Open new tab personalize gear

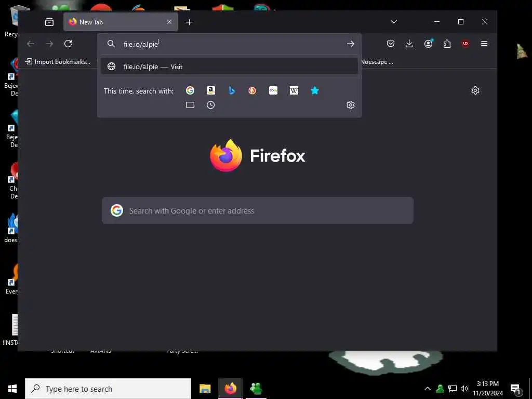tap(475, 90)
